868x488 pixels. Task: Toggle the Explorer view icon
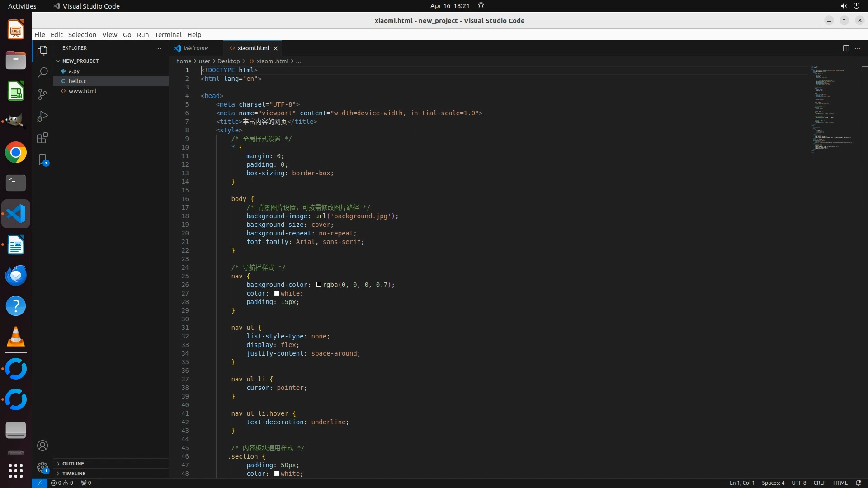(x=42, y=51)
